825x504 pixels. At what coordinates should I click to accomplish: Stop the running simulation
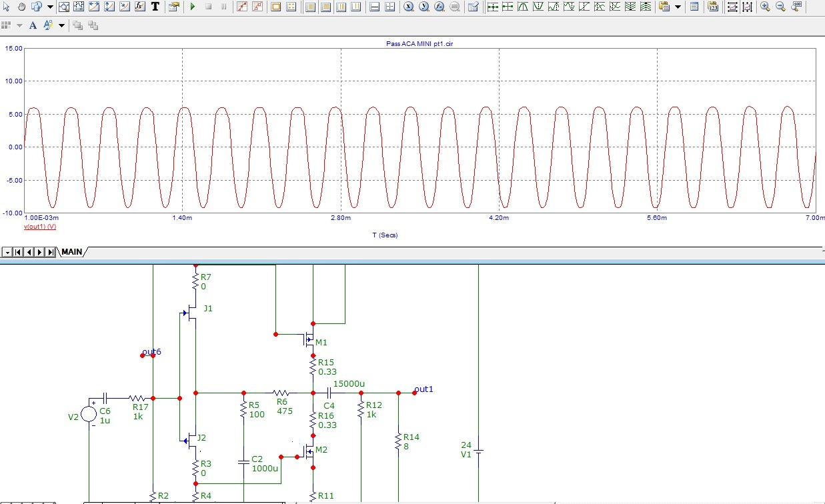click(208, 7)
